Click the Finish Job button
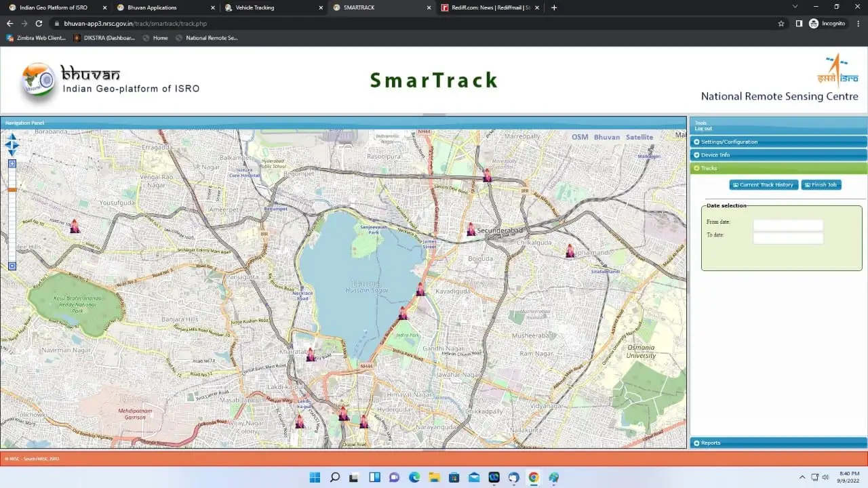The image size is (868, 488). pyautogui.click(x=821, y=185)
